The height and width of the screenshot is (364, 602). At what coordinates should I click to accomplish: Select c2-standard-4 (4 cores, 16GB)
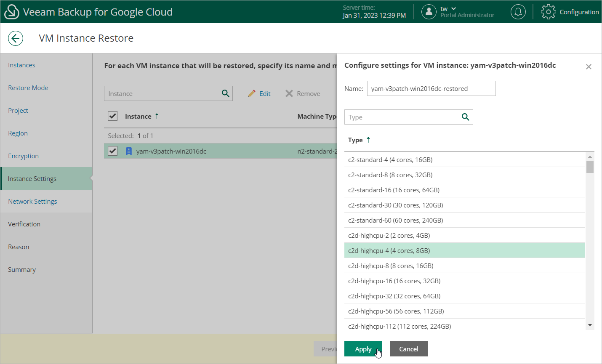(465, 159)
